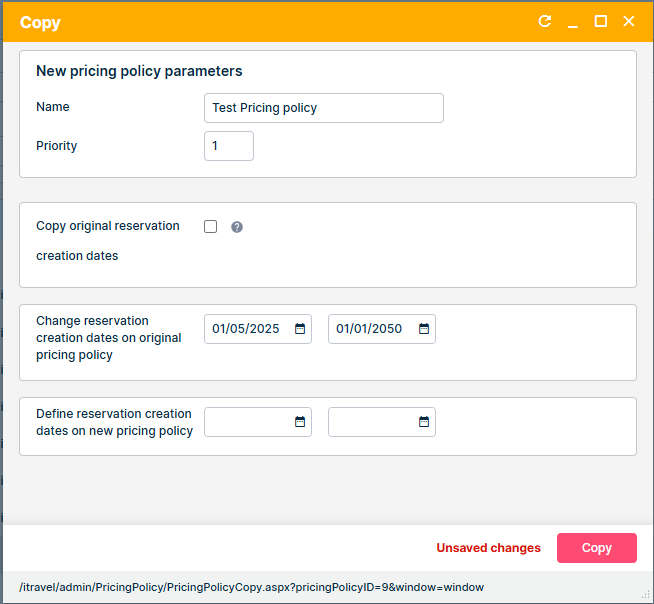
Task: Close the Copy dialog window
Action: [x=629, y=21]
